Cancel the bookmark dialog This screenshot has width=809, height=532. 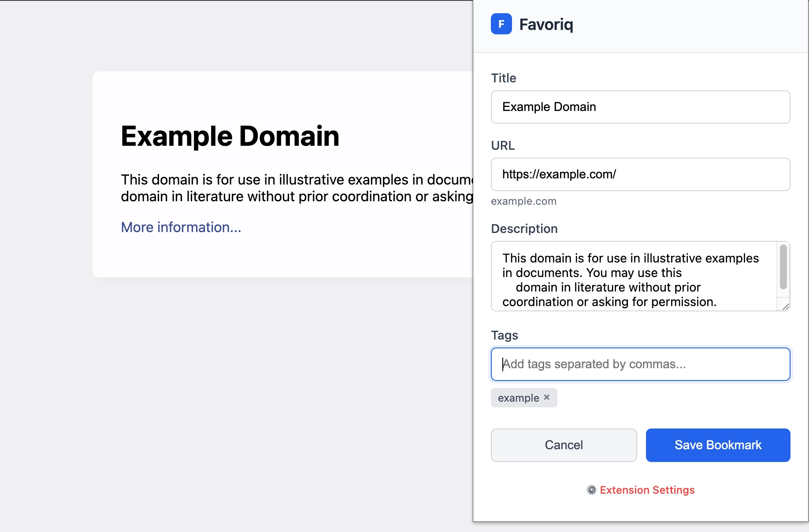[564, 445]
